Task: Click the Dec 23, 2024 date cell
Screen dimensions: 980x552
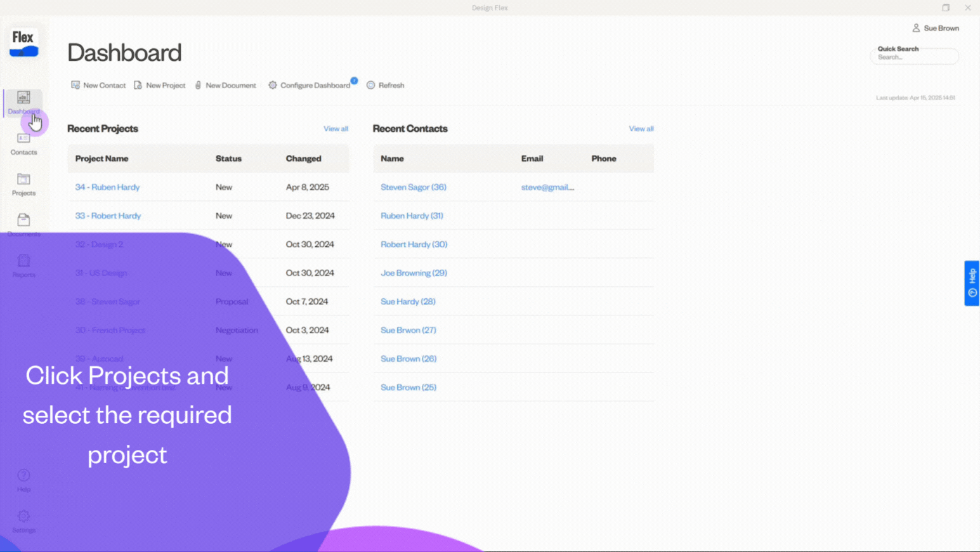Action: 310,216
